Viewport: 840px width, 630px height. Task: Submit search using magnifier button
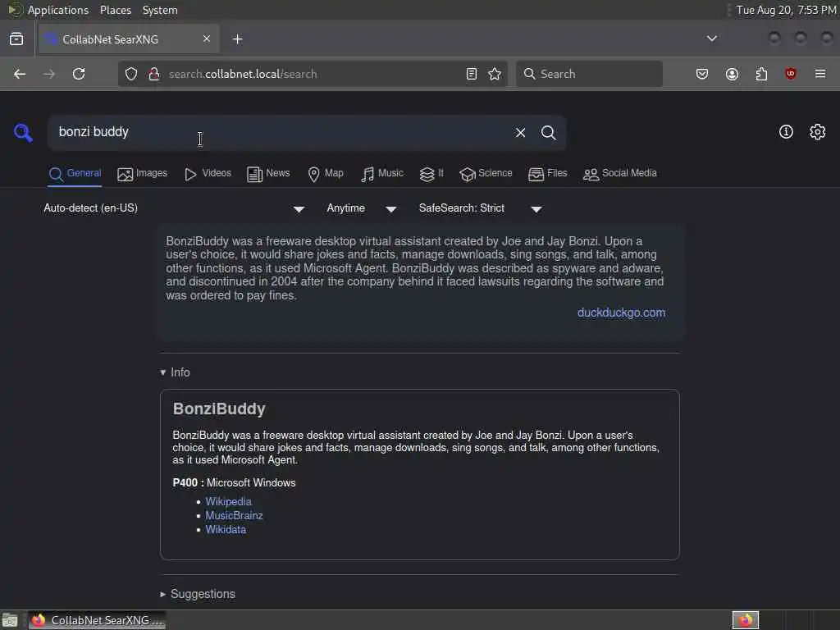[x=548, y=132]
